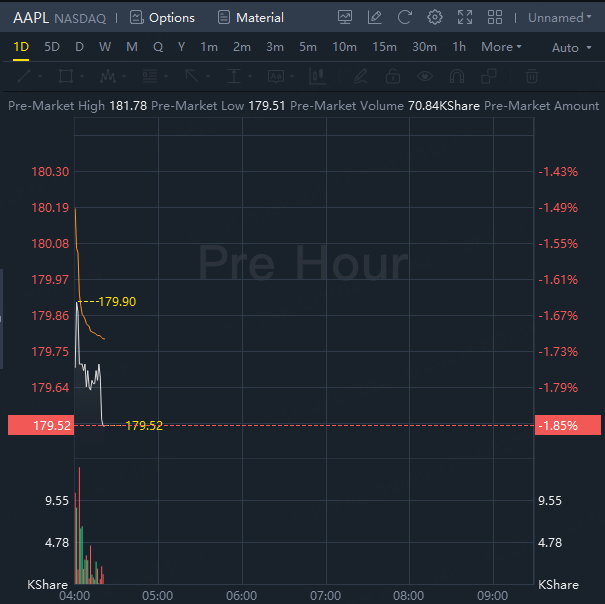This screenshot has height=604, width=605.
Task: Open the multi-chart grid layout
Action: (494, 17)
